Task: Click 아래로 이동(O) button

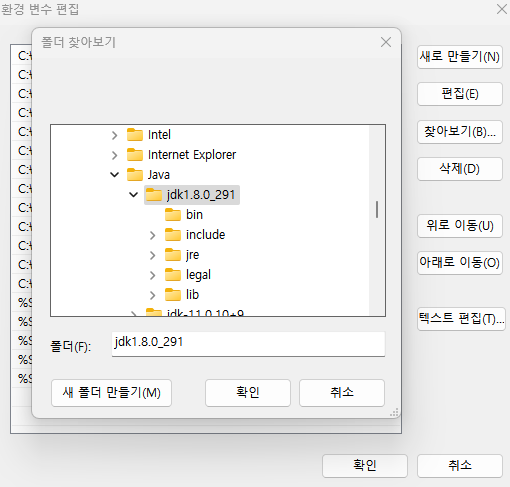Action: [460, 263]
